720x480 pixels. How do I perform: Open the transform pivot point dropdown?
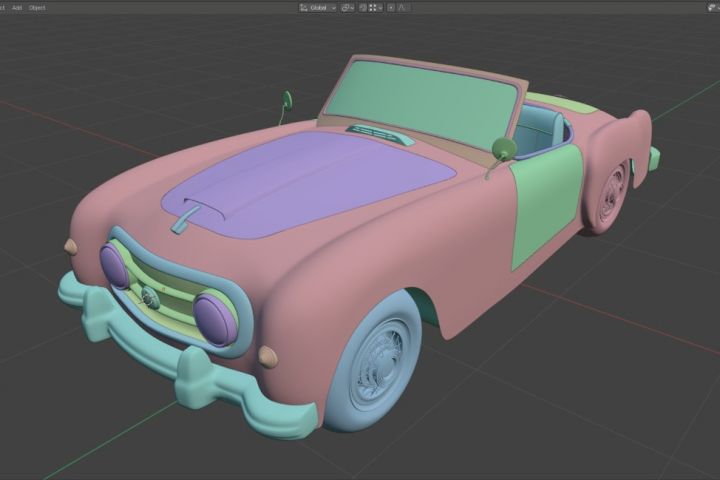347,7
